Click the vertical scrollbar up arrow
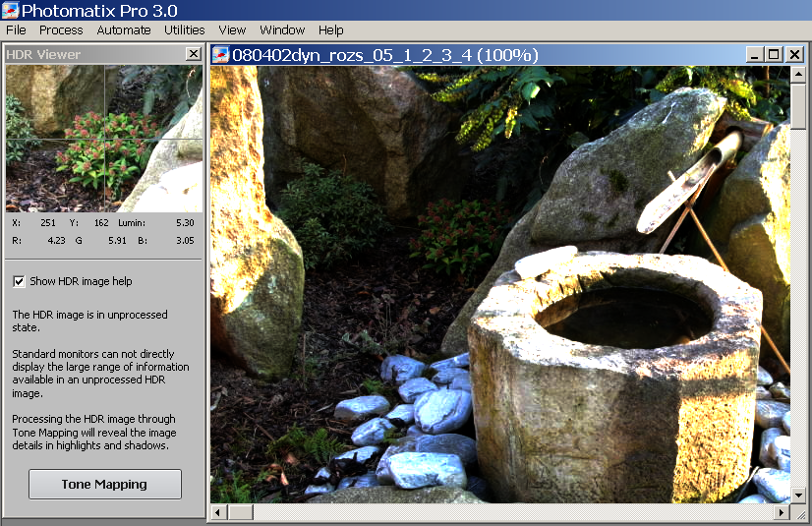The image size is (812, 526). pyautogui.click(x=799, y=75)
